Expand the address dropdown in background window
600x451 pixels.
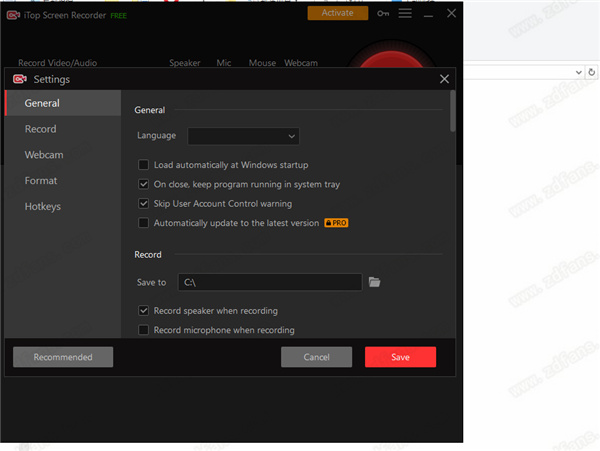[578, 72]
